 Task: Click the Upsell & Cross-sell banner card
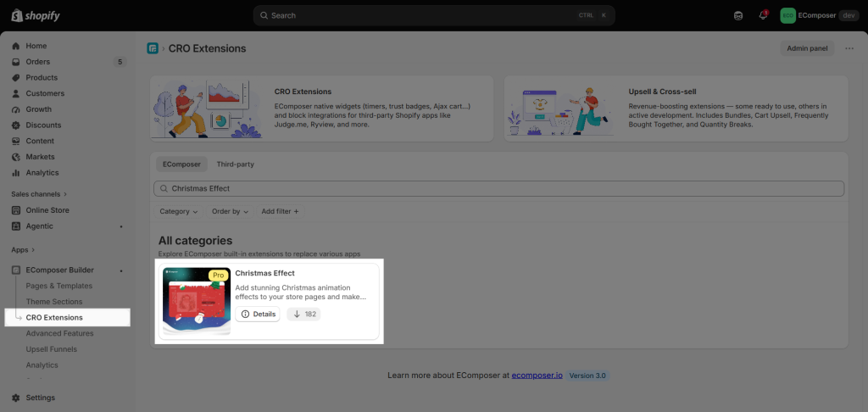676,109
